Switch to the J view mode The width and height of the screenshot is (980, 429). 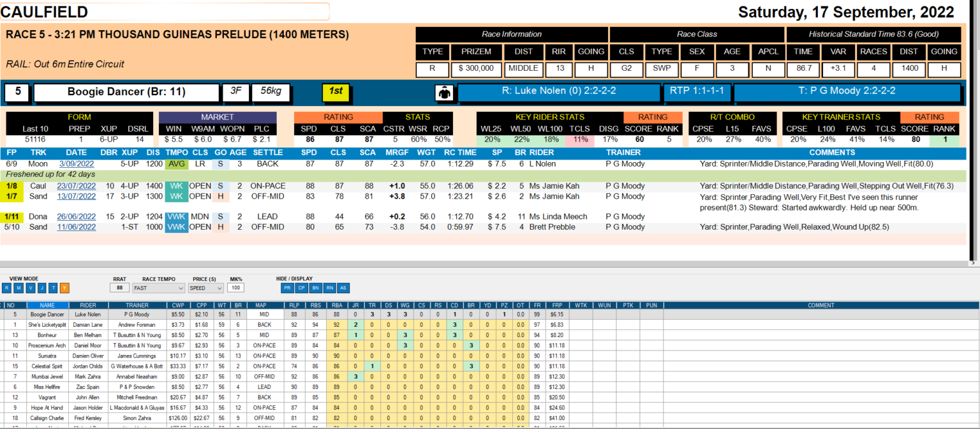42,288
